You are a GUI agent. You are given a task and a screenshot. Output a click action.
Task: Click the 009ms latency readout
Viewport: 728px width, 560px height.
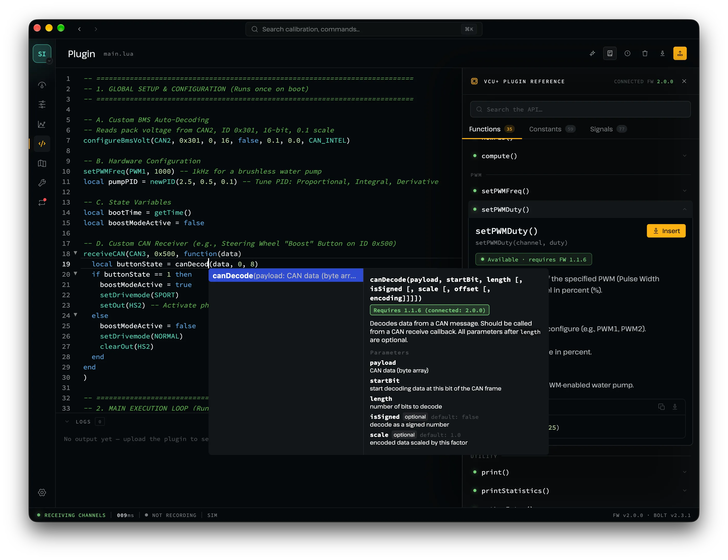[x=125, y=515]
